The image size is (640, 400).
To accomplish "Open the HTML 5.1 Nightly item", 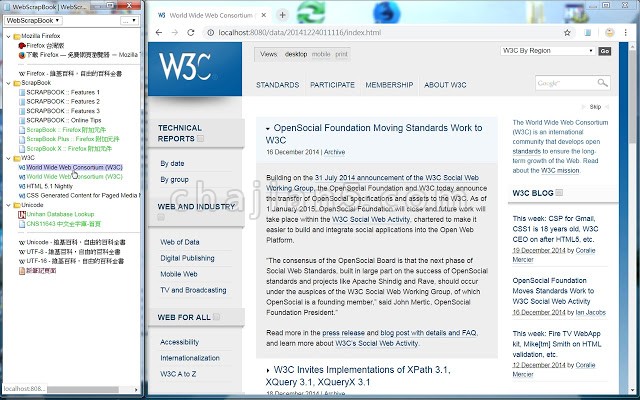I will [x=49, y=187].
